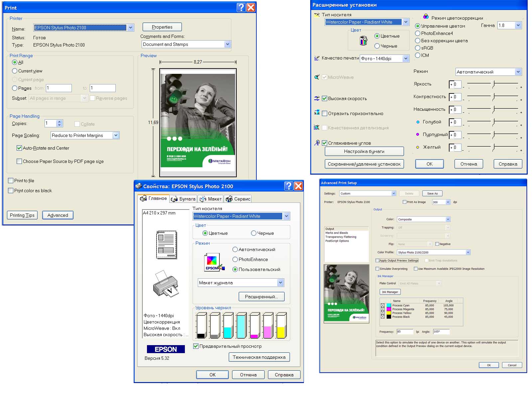
Task: Adjust the Контрастность slider
Action: coord(493,97)
